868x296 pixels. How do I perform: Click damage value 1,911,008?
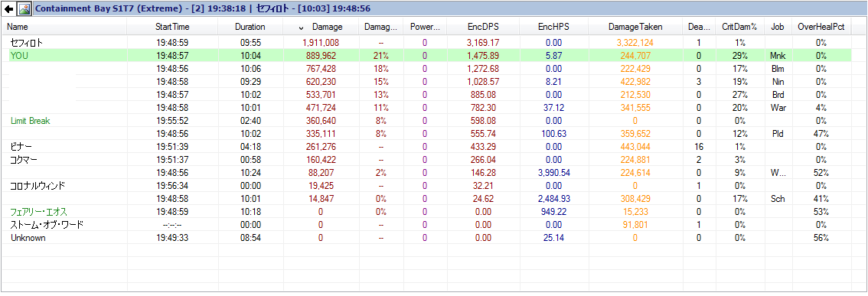[321, 43]
